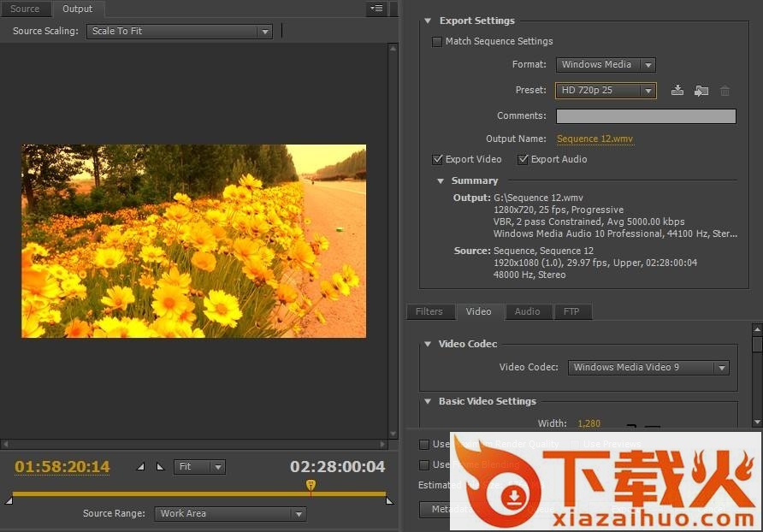Open the FTP tab
This screenshot has width=763, height=532.
point(571,311)
